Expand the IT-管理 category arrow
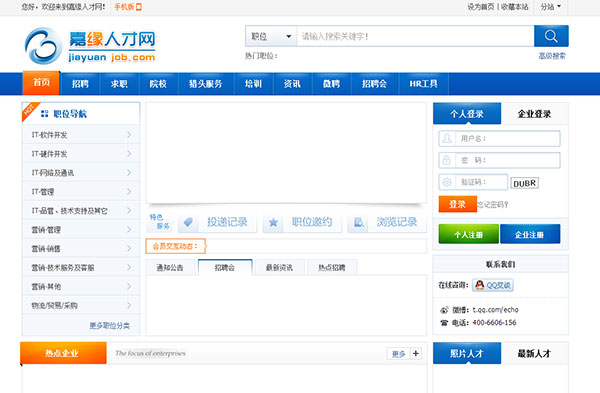The image size is (600, 393). 129,192
